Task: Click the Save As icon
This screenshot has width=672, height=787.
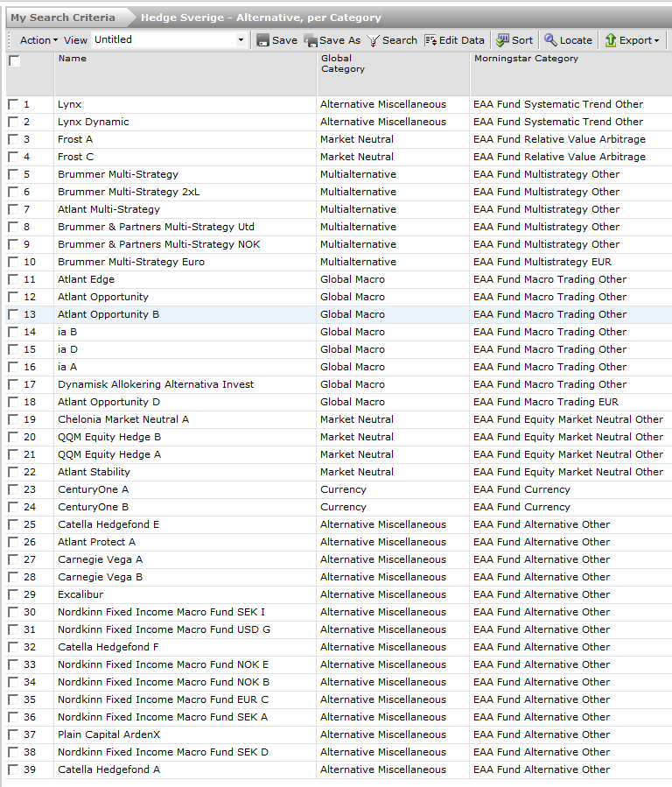Action: coord(310,40)
